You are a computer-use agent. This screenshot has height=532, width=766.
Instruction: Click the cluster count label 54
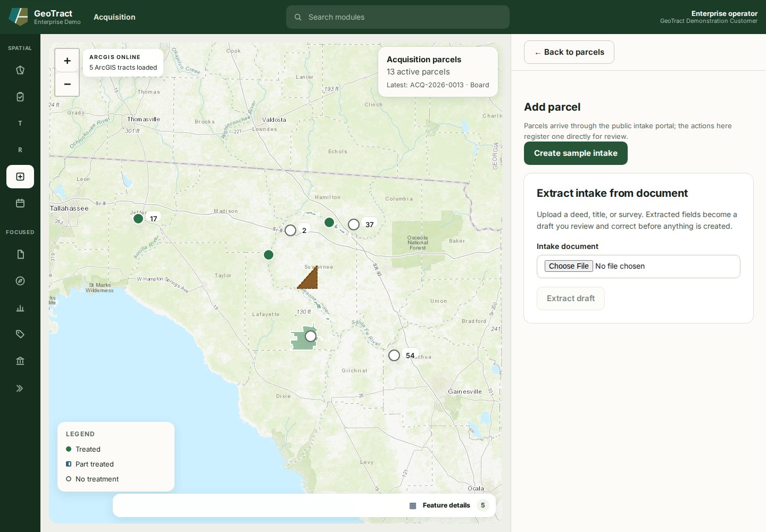point(410,355)
